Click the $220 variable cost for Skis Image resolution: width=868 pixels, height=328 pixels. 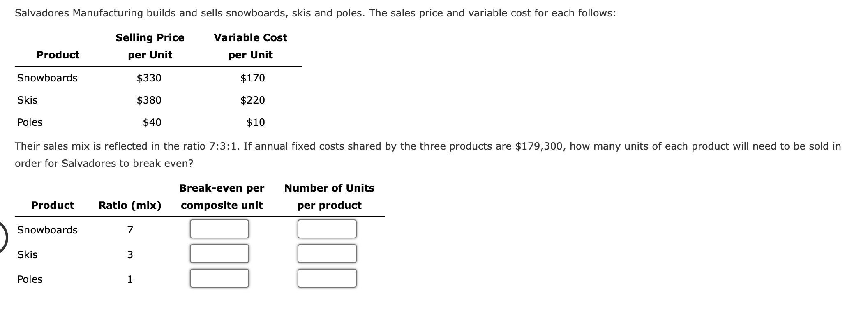(x=252, y=100)
